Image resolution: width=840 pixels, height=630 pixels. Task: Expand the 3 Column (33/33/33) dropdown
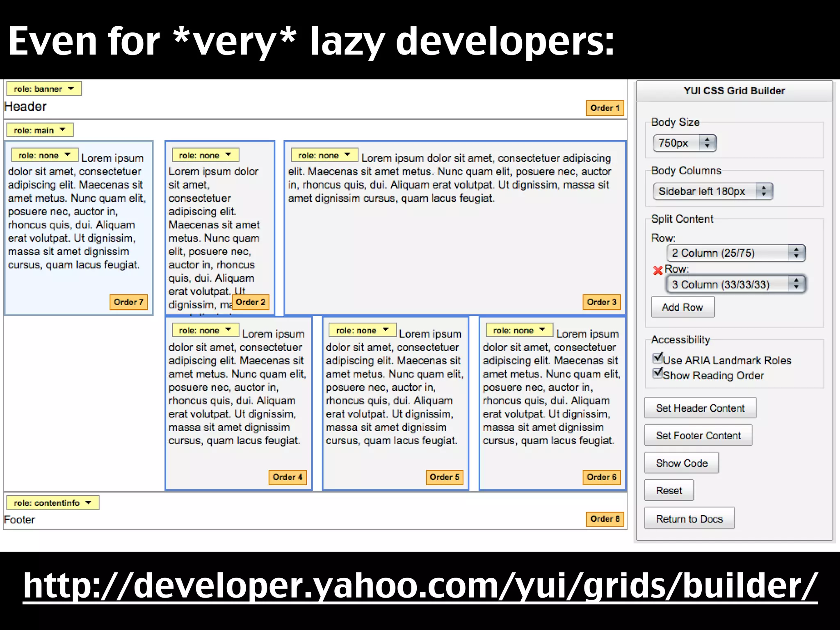(x=736, y=284)
